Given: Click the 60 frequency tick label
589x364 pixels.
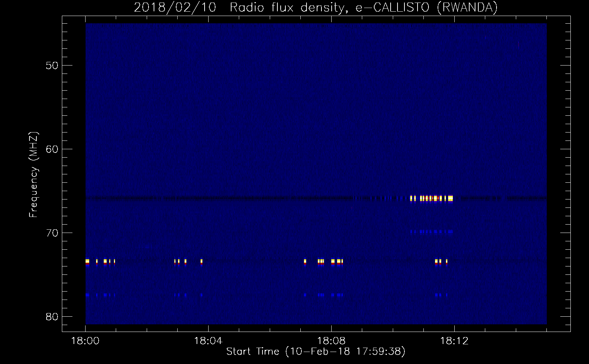Looking at the screenshot, I should pyautogui.click(x=52, y=149).
